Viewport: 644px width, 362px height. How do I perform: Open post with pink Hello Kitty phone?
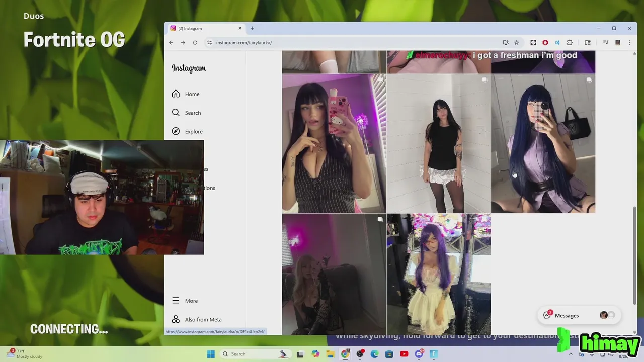click(x=334, y=144)
